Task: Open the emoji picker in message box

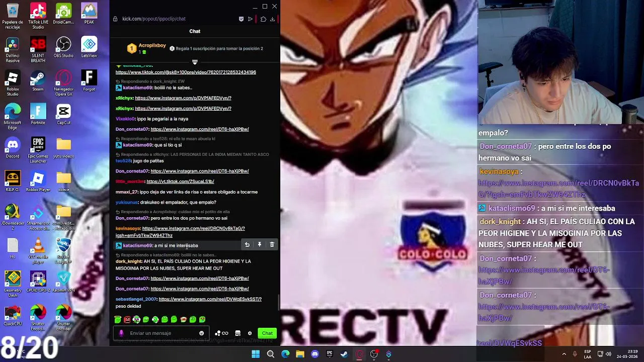Action: pyautogui.click(x=202, y=333)
